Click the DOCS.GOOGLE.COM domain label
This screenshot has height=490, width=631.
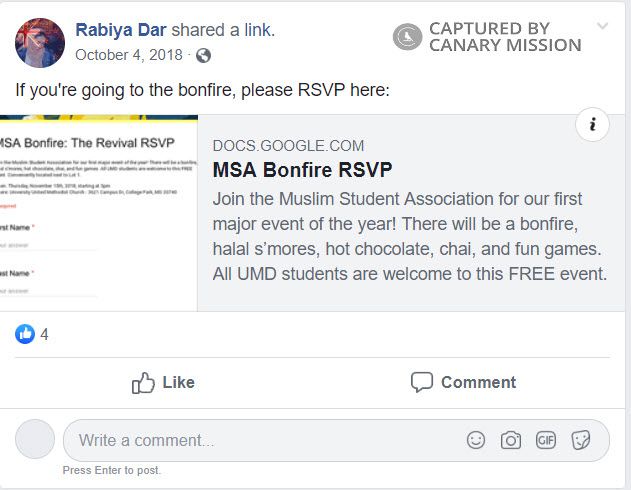(x=288, y=146)
